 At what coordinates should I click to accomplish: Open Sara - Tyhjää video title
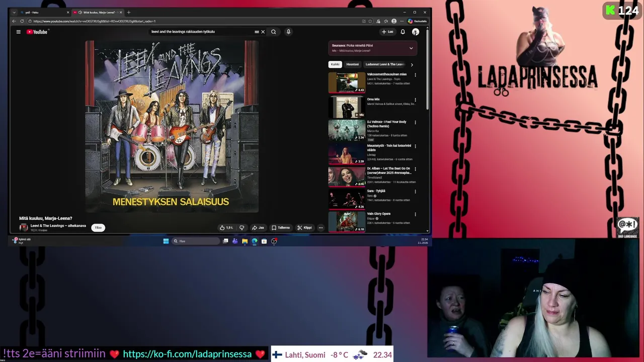click(x=376, y=191)
